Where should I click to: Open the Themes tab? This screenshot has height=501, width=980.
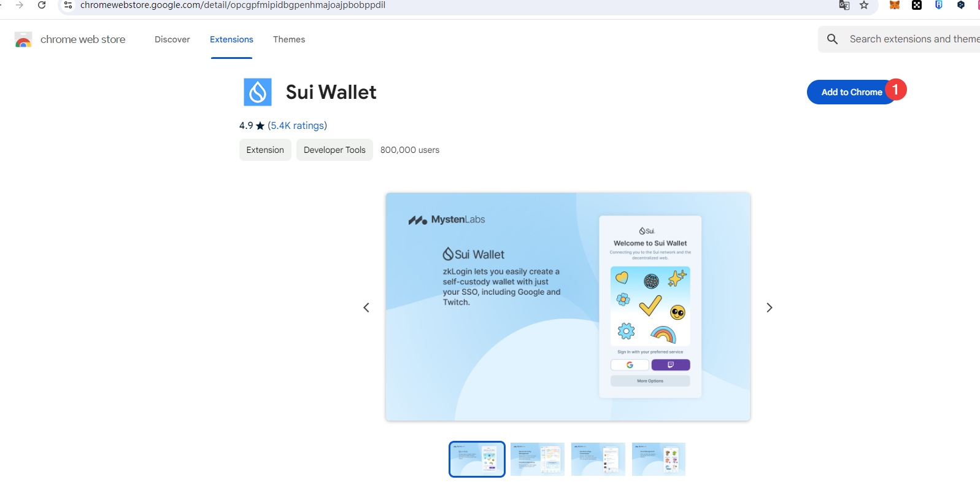click(289, 39)
